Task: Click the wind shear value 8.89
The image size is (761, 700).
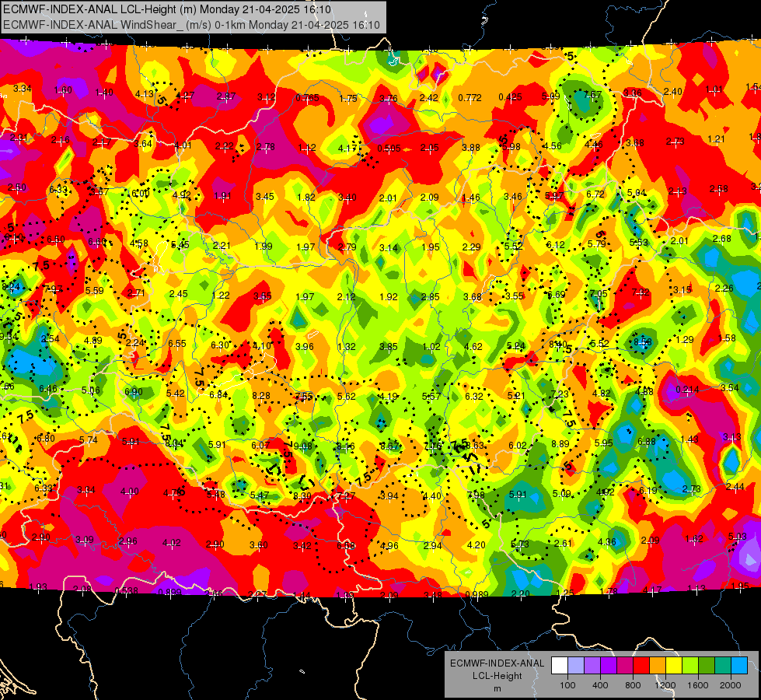Action: point(560,443)
